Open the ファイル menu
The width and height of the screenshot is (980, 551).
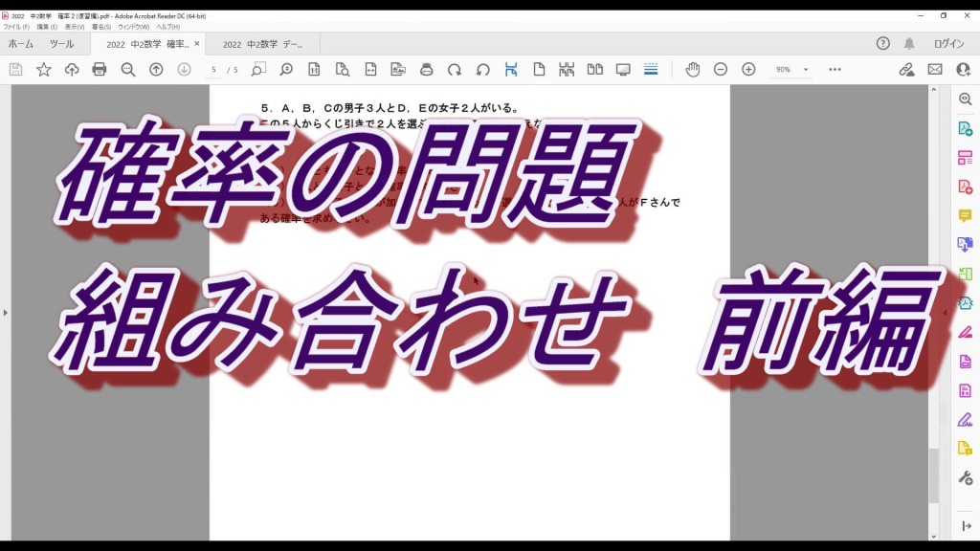[x=15, y=27]
